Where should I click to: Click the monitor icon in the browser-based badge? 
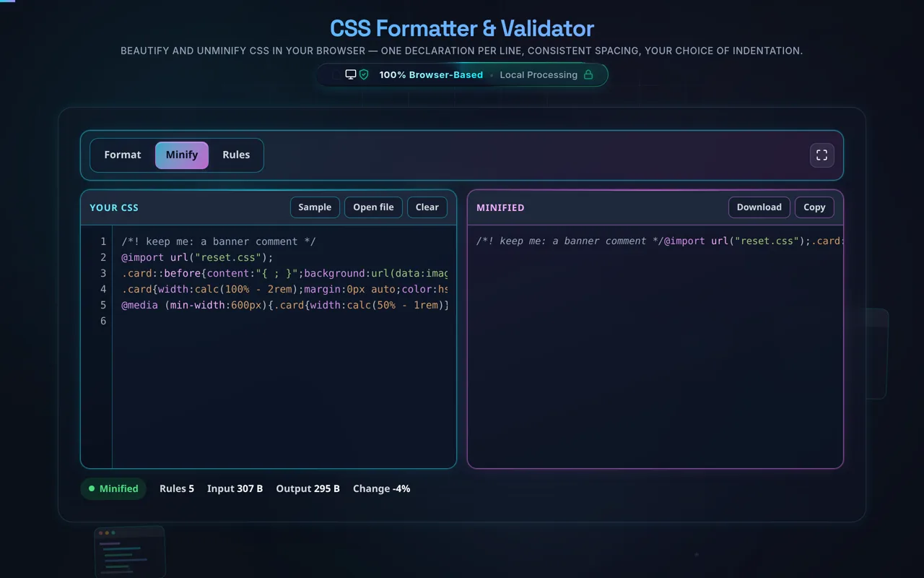(x=351, y=74)
